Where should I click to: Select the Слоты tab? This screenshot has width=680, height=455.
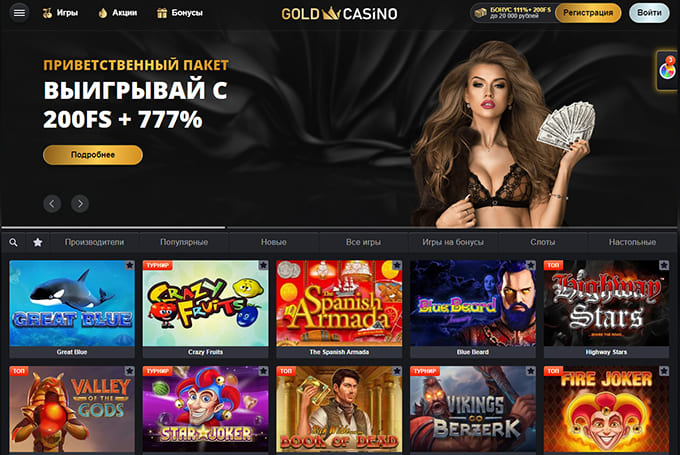543,242
